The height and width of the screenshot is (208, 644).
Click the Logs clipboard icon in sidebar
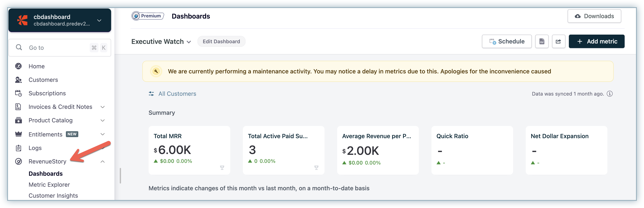click(x=19, y=148)
